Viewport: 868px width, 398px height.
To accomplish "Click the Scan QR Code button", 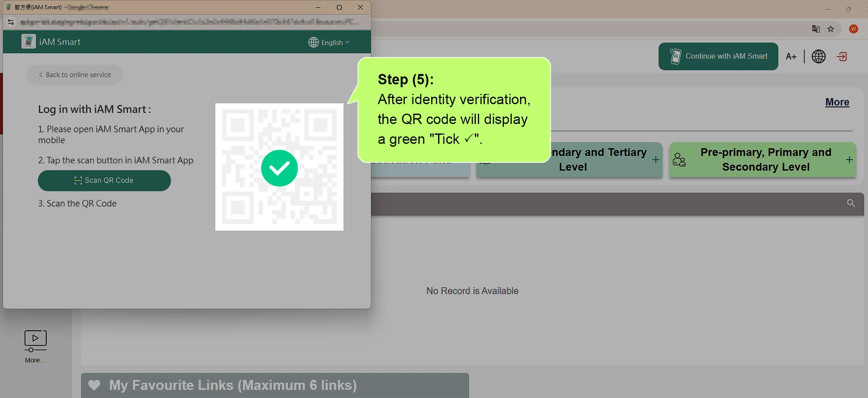I will (x=104, y=181).
